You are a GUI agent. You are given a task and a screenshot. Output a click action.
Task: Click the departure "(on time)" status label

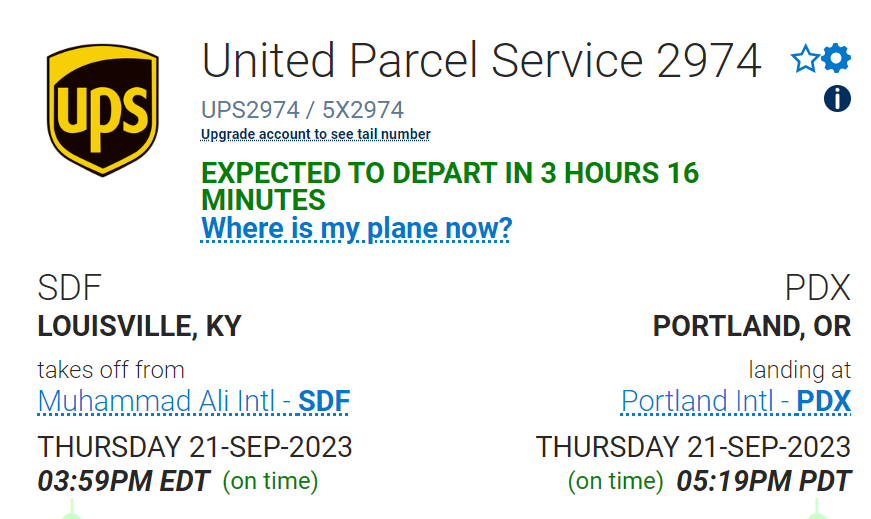click(270, 482)
